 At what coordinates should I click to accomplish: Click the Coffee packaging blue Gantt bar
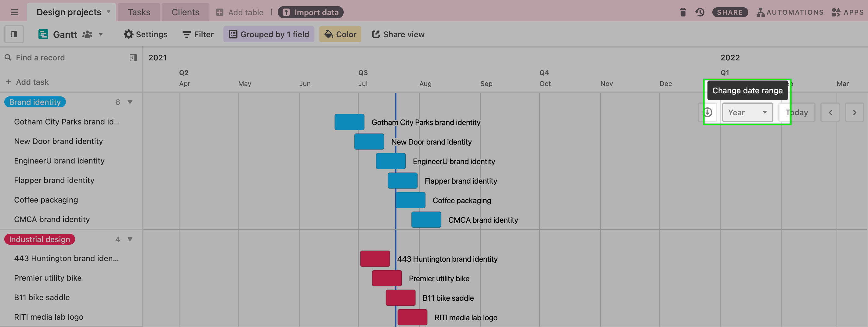point(410,200)
